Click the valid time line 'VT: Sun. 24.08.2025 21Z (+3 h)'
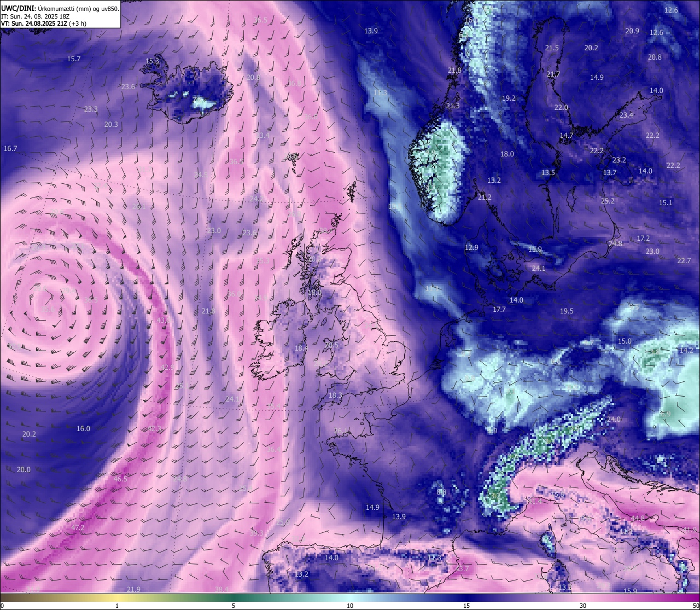Screen dimensions: 700x610 point(44,24)
